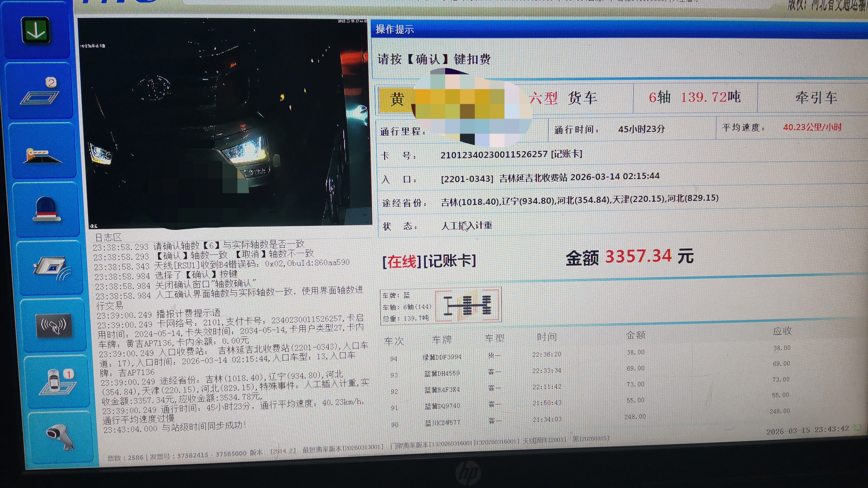Select row 94 with plate 绿冀DDF3994
Image resolution: width=868 pixels, height=488 pixels.
click(x=442, y=357)
